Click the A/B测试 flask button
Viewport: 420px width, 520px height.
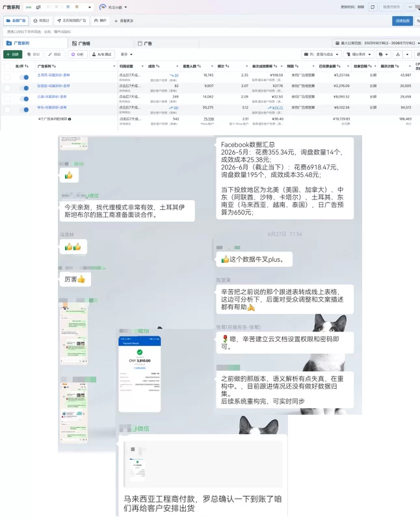tap(102, 55)
